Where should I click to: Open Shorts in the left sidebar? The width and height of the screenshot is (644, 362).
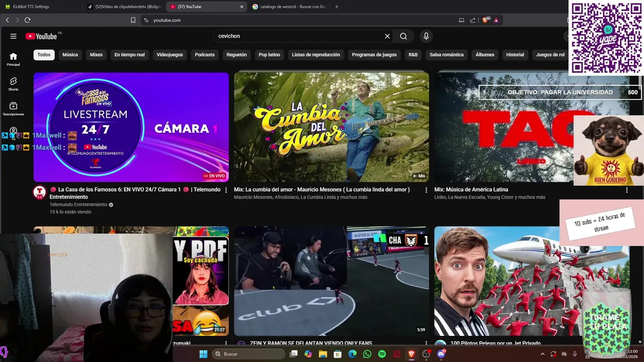click(x=14, y=84)
